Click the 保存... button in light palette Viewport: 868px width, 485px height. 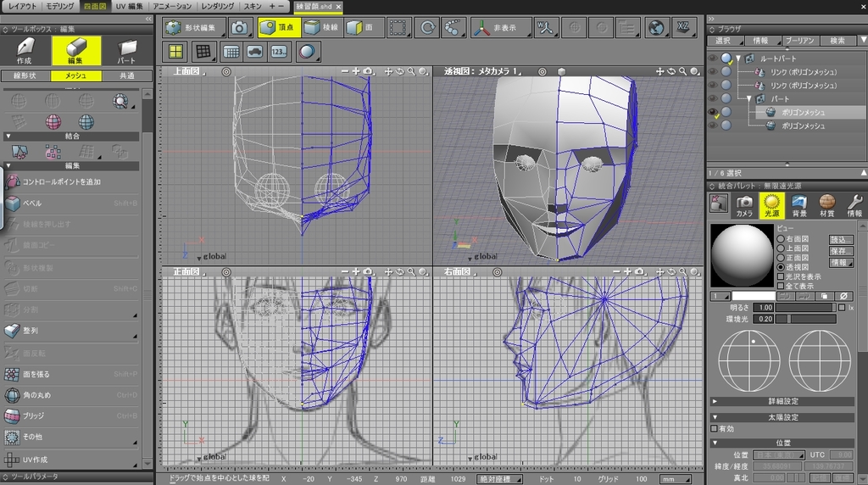[x=840, y=252]
